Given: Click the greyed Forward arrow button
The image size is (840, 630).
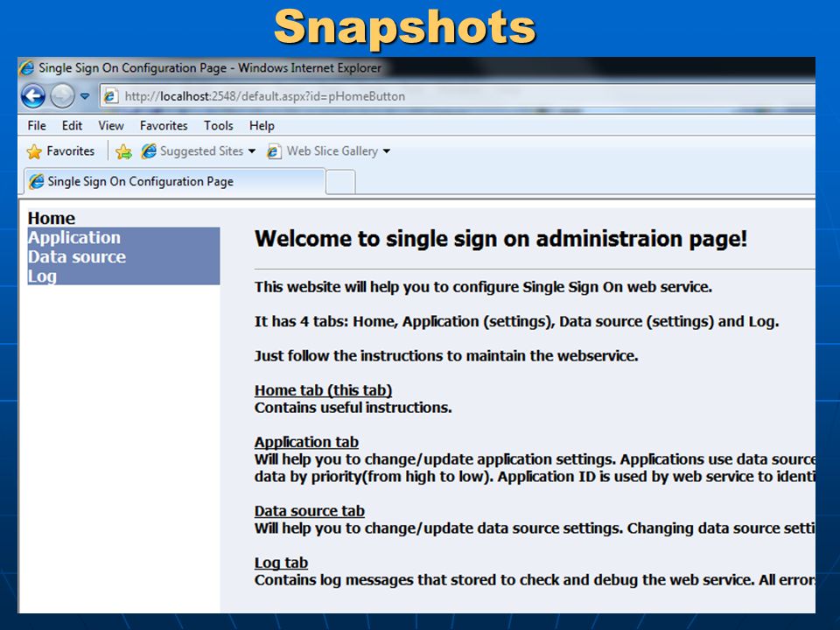Looking at the screenshot, I should pyautogui.click(x=63, y=96).
